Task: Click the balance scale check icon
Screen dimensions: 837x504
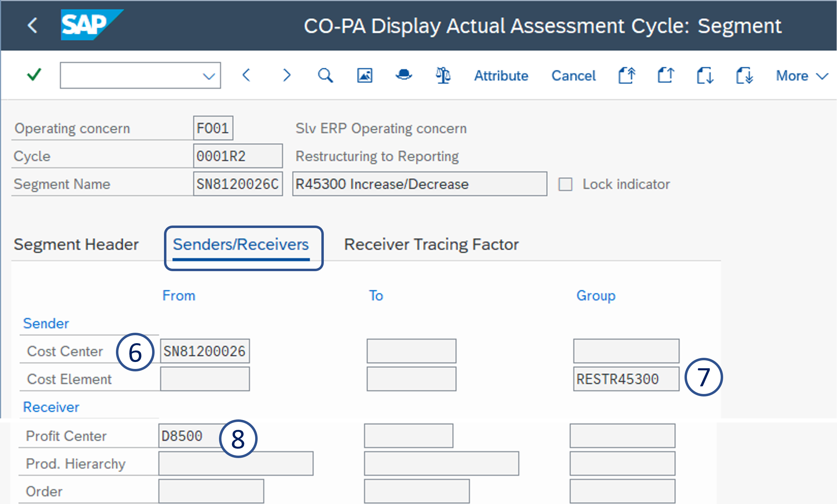Action: coord(443,75)
